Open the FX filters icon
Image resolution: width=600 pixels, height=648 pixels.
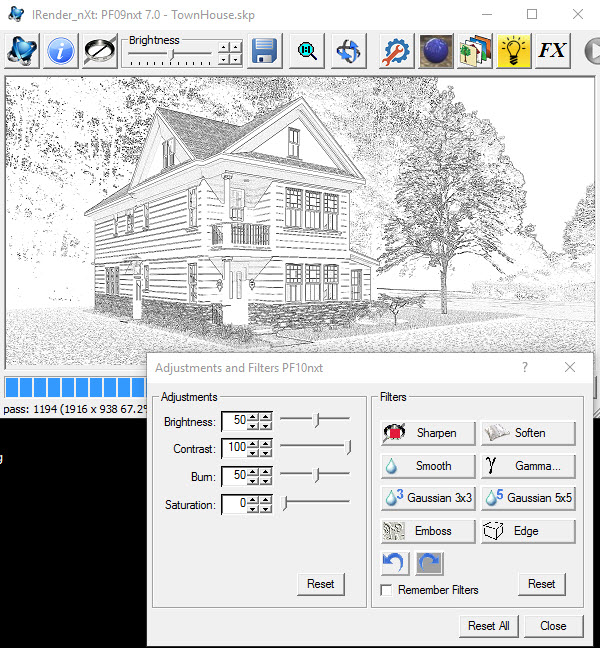pos(552,50)
